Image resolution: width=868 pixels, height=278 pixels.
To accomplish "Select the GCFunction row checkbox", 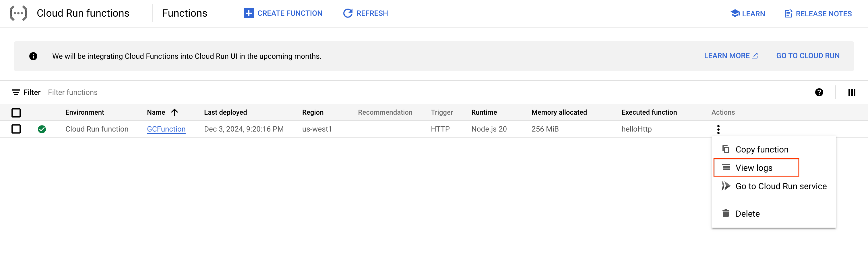I will click(x=16, y=129).
